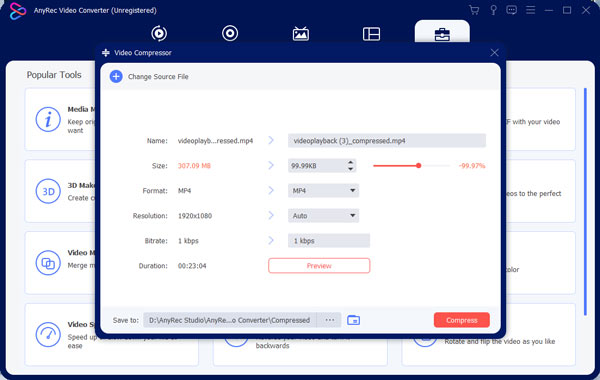This screenshot has width=600, height=380.
Task: Expand the Auto resolution dropdown
Action: pyautogui.click(x=323, y=215)
